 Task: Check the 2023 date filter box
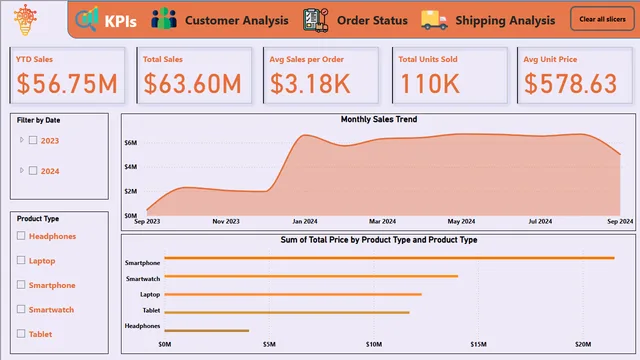click(33, 140)
